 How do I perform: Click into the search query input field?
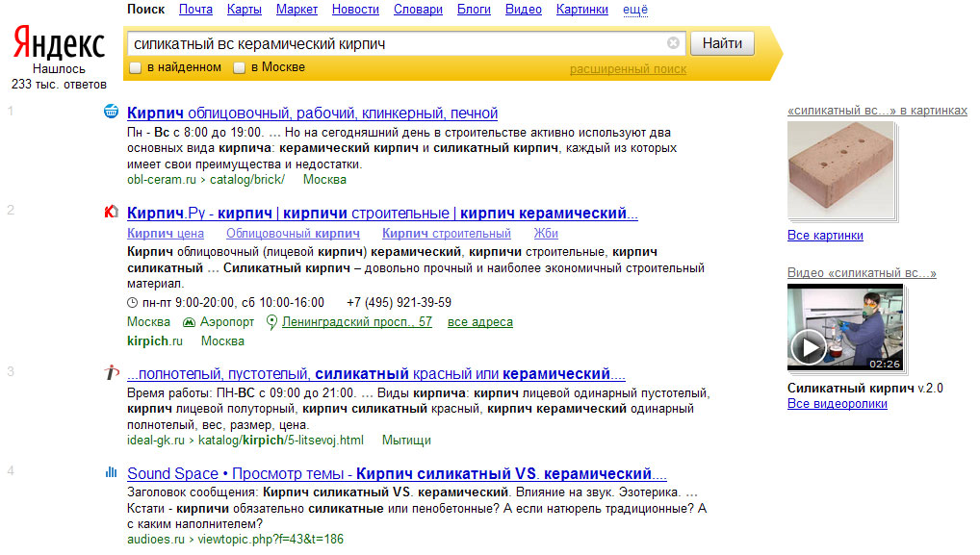click(395, 43)
